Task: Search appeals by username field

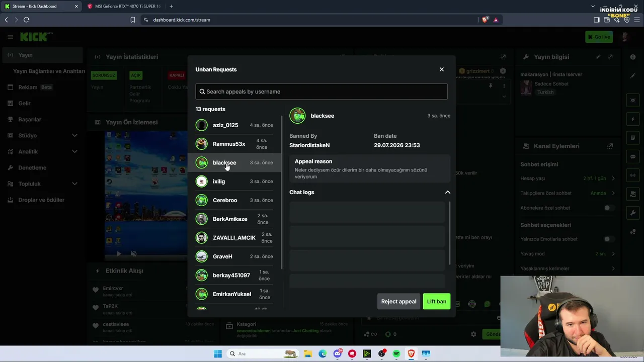Action: [x=321, y=92]
